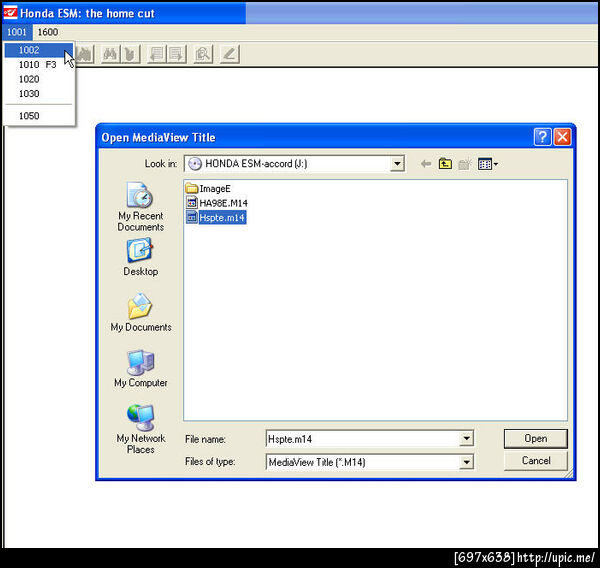The height and width of the screenshot is (568, 600).
Task: Click the binoculars search toolbar icon
Action: click(110, 54)
